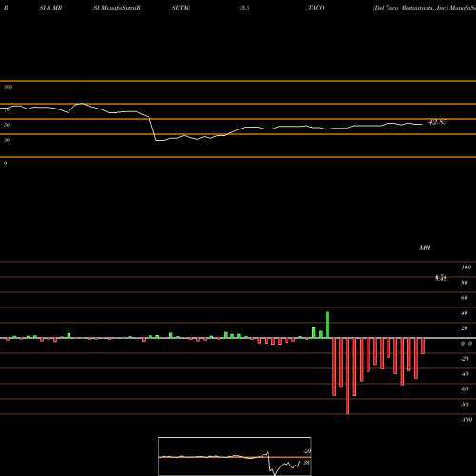476x476 pixels.
Task: Click the MR label above the lower chart
Action: click(425, 248)
